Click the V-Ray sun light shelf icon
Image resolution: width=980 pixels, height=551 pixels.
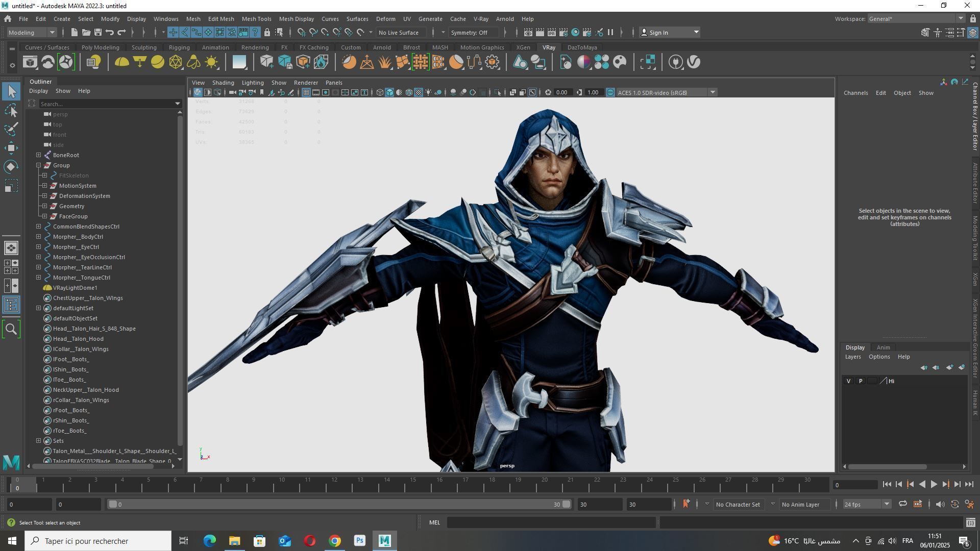pyautogui.click(x=211, y=62)
